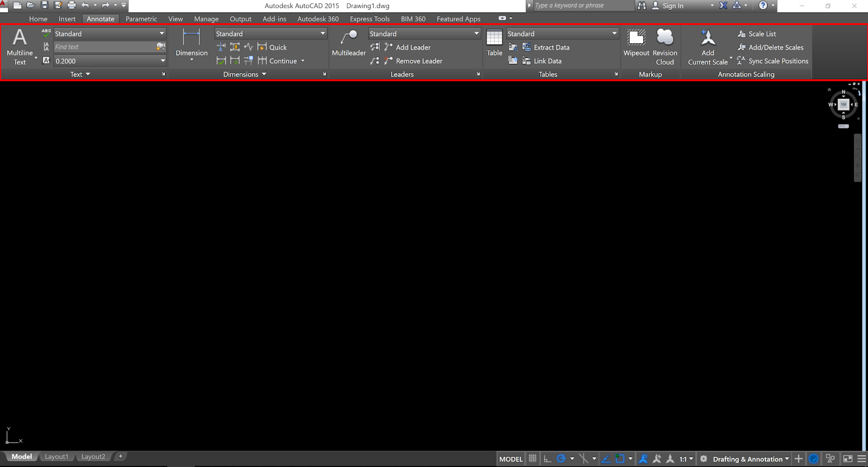Click the New drawing icon
The height and width of the screenshot is (467, 868).
click(17, 5)
